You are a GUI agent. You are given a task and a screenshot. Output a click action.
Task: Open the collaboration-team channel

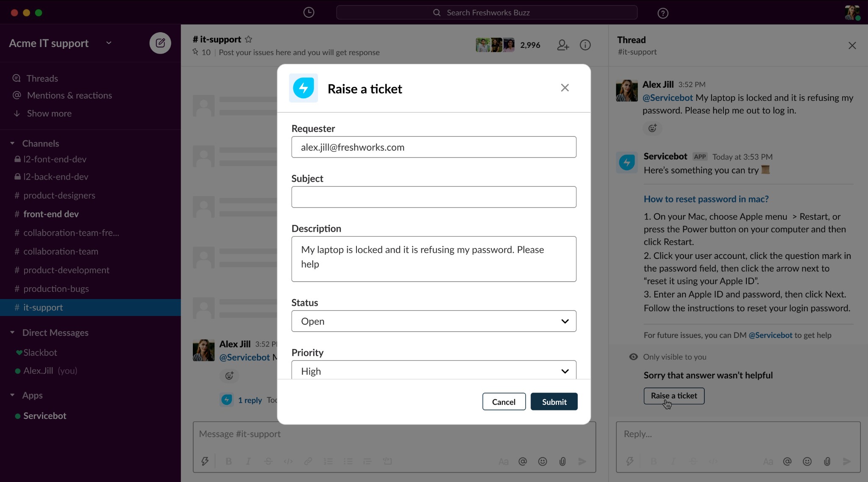point(61,251)
